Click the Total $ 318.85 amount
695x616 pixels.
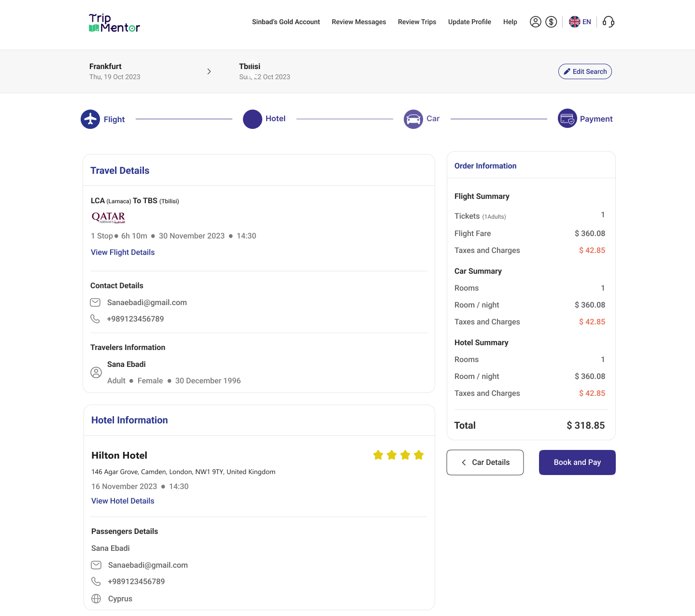585,425
